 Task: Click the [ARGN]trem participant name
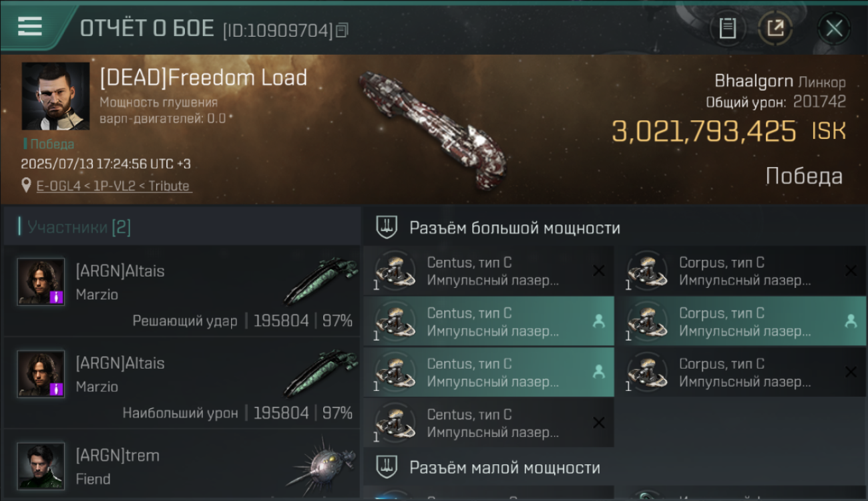tap(118, 456)
